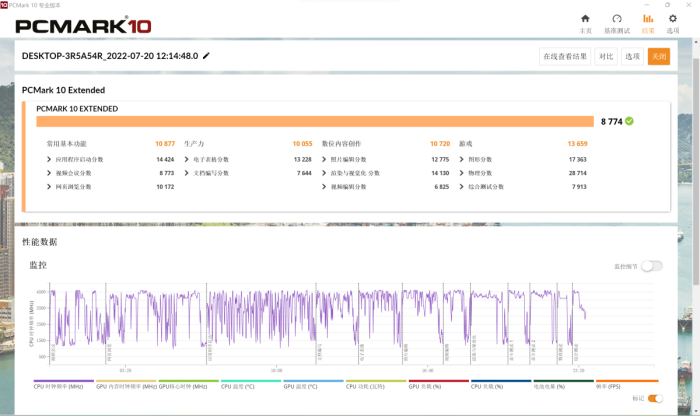Image resolution: width=700 pixels, height=416 pixels.
Task: Minimize the PCMark 10 window
Action: (x=647, y=5)
